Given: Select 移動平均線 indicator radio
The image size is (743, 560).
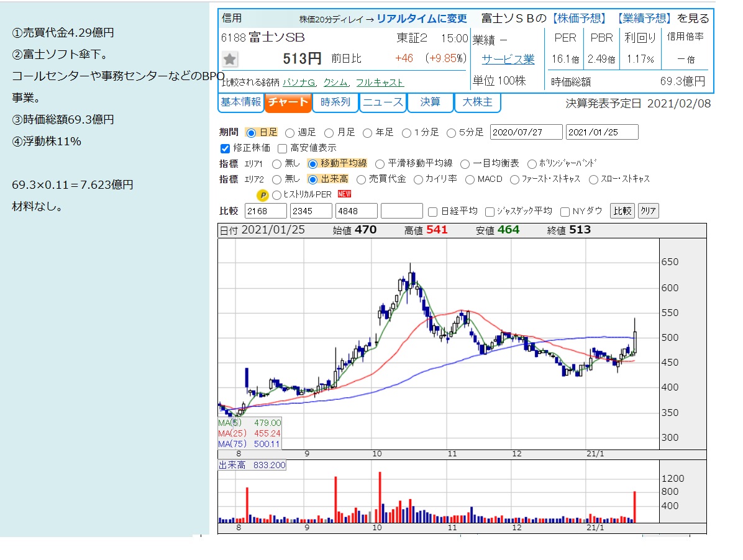Looking at the screenshot, I should (312, 165).
